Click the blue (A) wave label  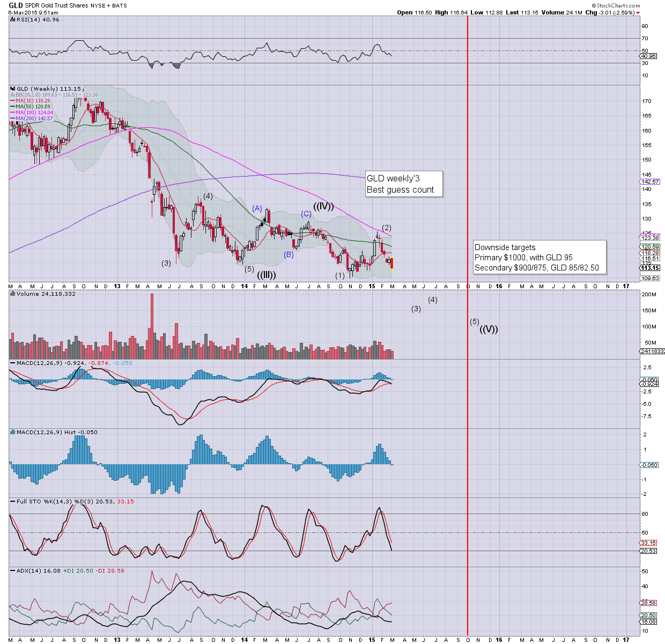(257, 208)
